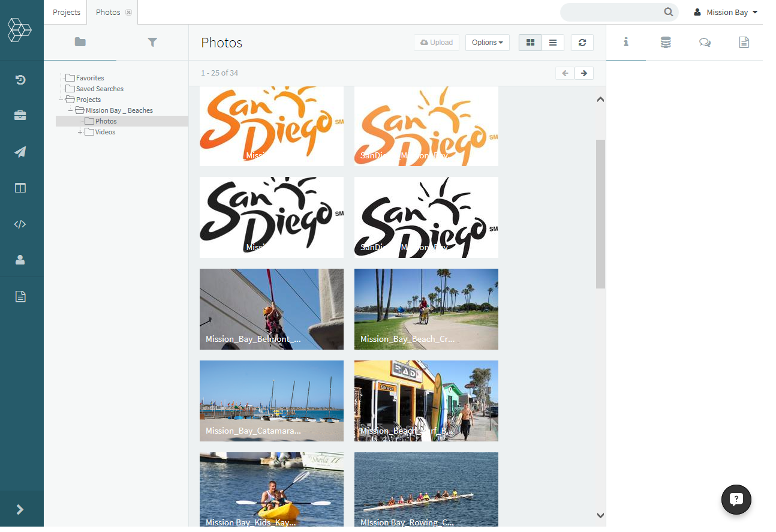Screen dimensions: 776x532
Task: Switch to the folder browse tab
Action: (x=80, y=42)
